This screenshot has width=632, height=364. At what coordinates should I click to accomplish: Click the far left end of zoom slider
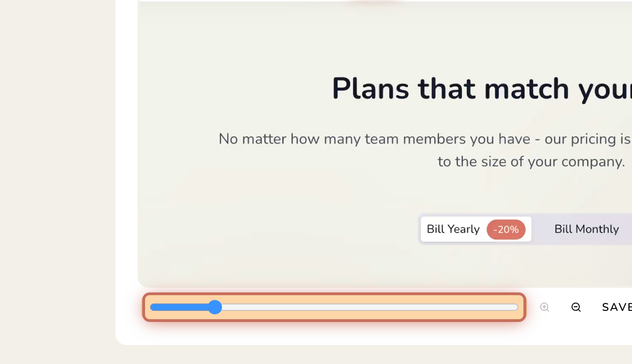tap(153, 307)
